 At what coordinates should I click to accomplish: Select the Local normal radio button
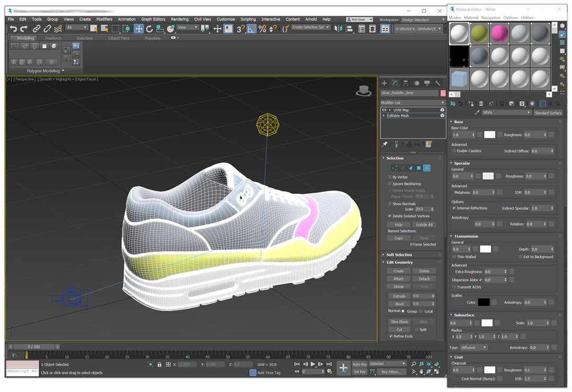click(x=421, y=311)
